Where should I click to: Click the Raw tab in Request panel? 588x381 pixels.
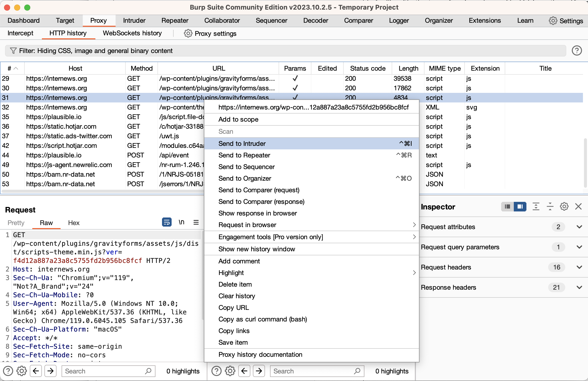point(46,223)
